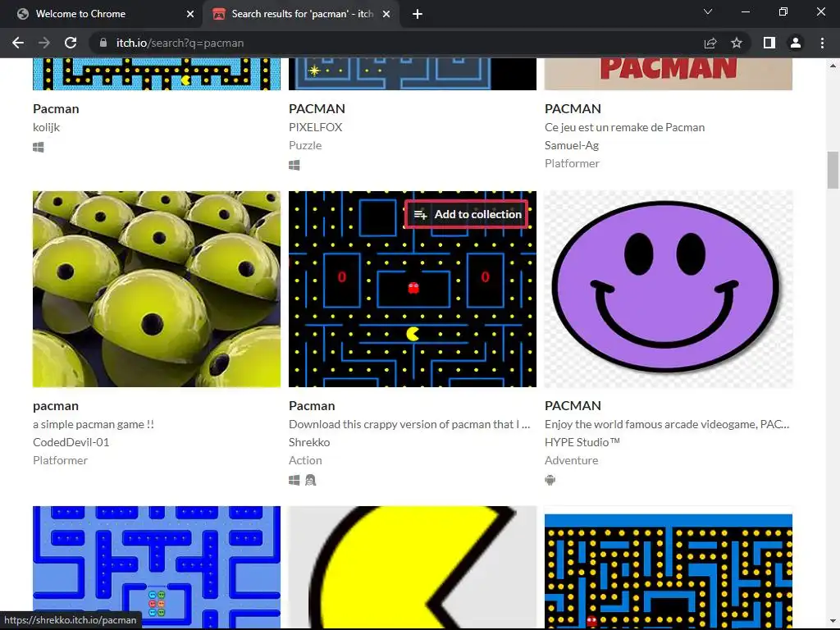Screen dimensions: 840x630
Task: Visit the HYPE Studio™ author page
Action: click(x=582, y=442)
